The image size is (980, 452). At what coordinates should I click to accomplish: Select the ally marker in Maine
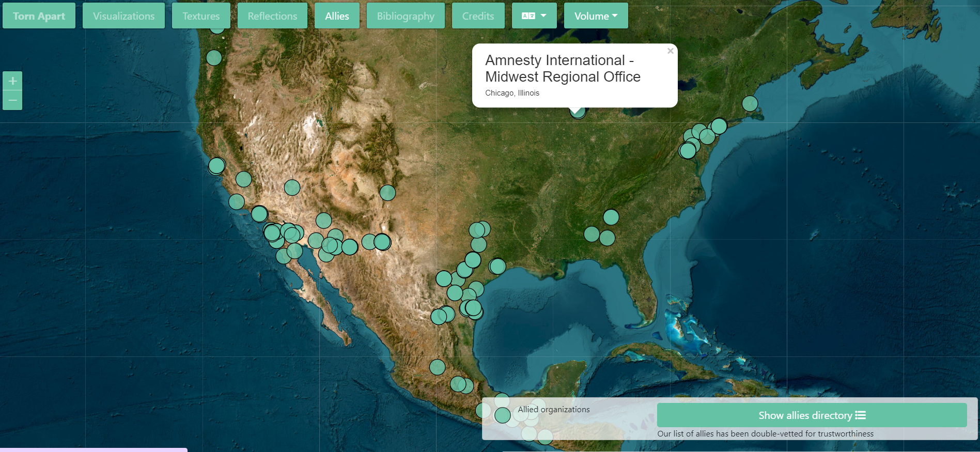[750, 104]
